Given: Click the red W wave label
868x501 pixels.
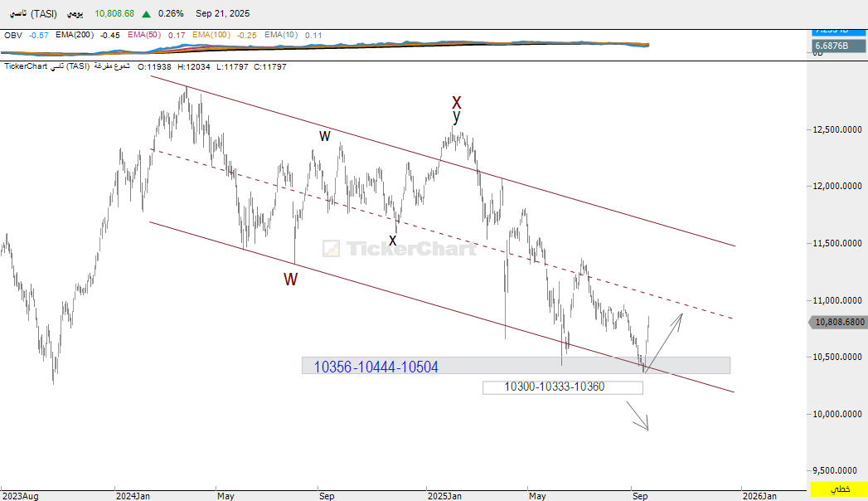Looking at the screenshot, I should 290,280.
